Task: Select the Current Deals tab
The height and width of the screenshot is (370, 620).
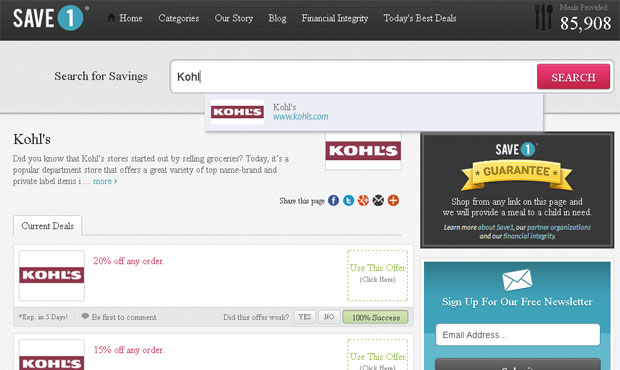Action: coord(47,226)
